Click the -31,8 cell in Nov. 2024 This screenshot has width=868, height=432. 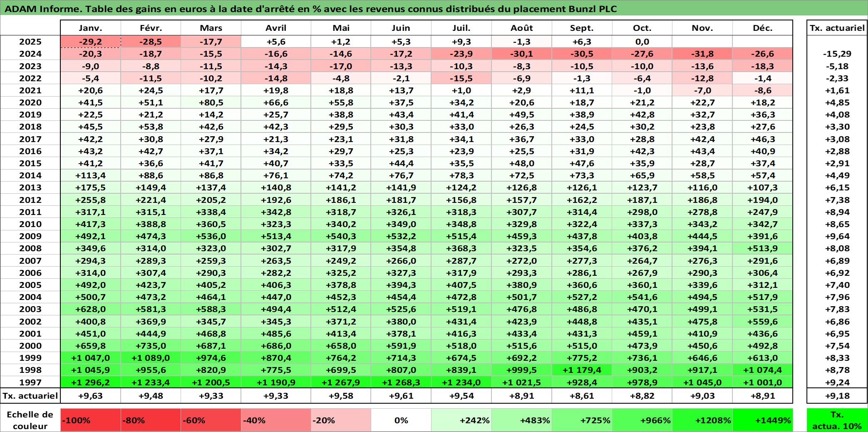702,54
